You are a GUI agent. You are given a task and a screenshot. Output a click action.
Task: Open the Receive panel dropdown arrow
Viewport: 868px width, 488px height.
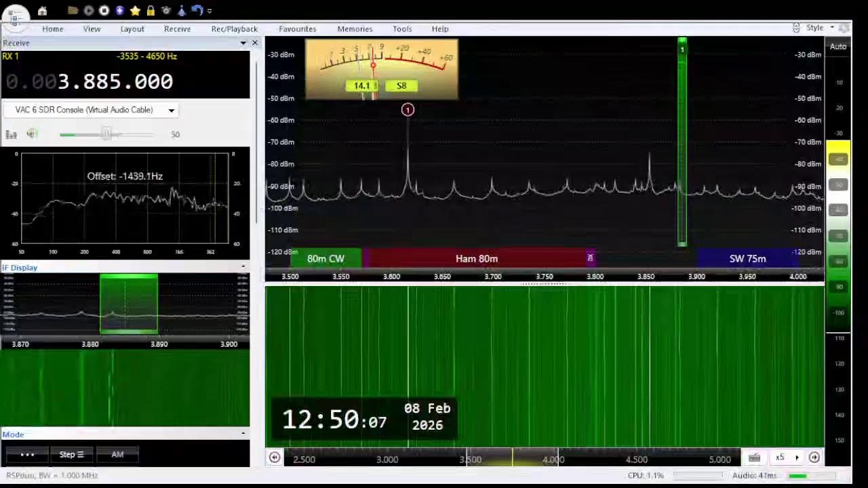click(243, 43)
